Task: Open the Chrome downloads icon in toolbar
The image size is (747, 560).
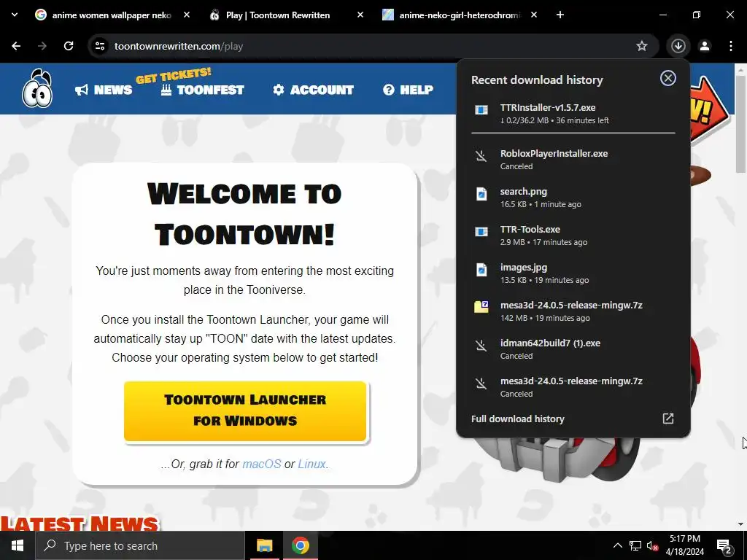Action: [x=678, y=46]
